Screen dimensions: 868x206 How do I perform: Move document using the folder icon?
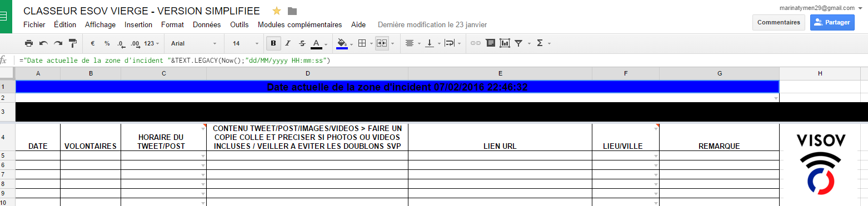tap(292, 11)
